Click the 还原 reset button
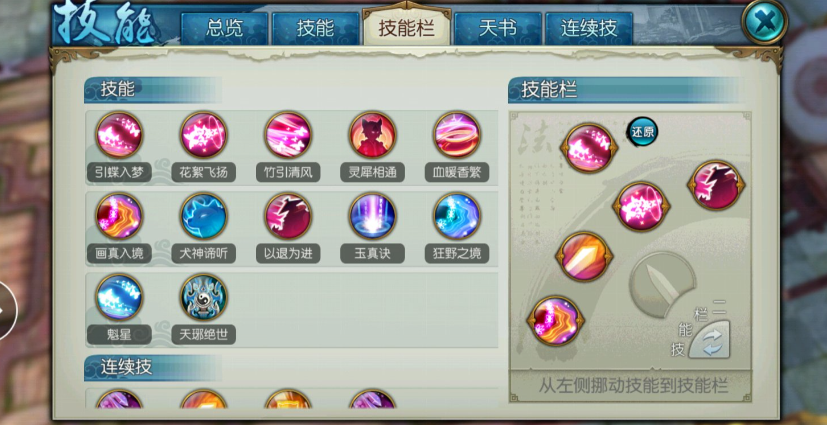This screenshot has height=425, width=827. (642, 131)
